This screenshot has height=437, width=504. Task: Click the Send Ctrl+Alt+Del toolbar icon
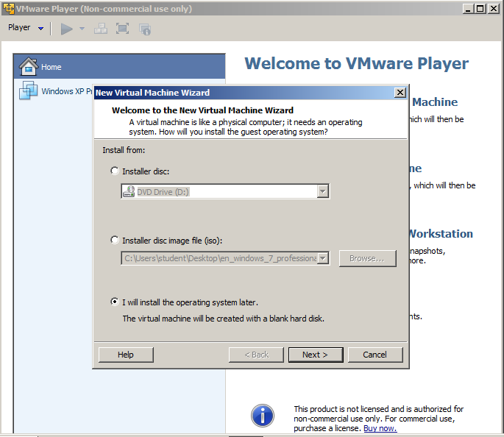click(101, 29)
